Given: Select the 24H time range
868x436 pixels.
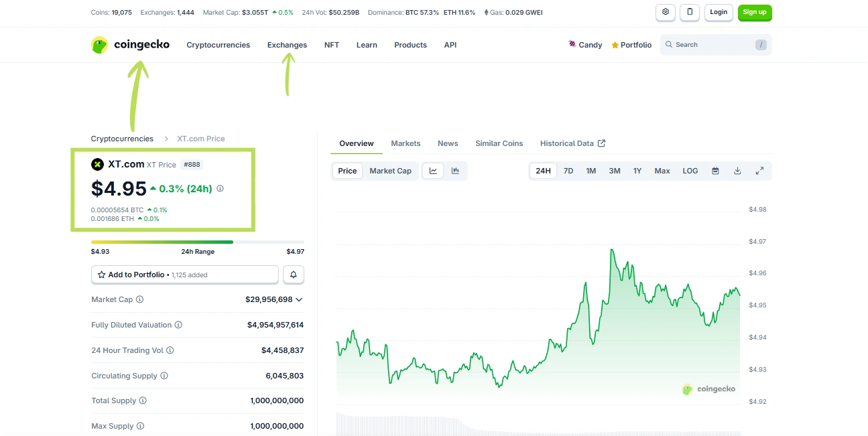Looking at the screenshot, I should coord(543,171).
